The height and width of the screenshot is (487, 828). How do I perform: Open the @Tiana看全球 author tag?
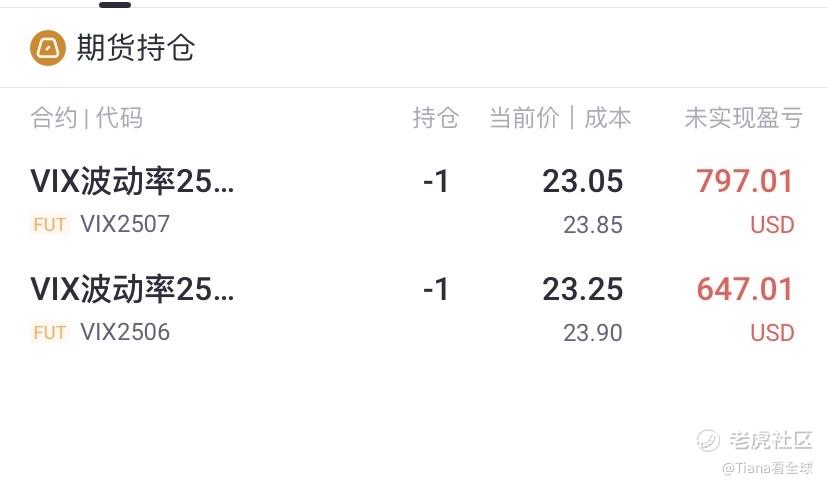[x=767, y=468]
